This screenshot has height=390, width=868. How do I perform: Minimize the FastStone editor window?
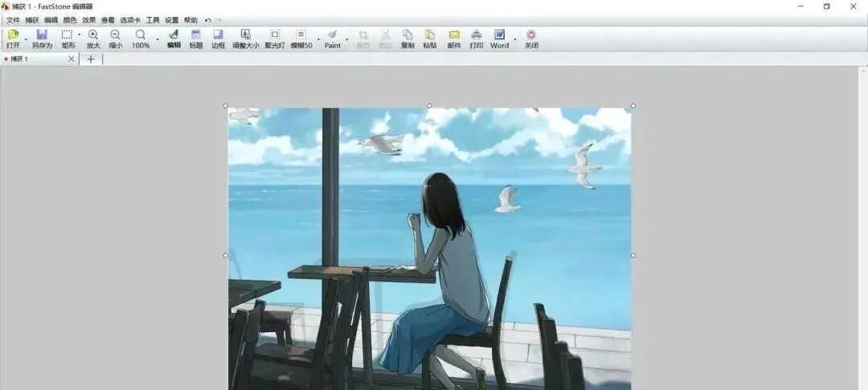800,6
